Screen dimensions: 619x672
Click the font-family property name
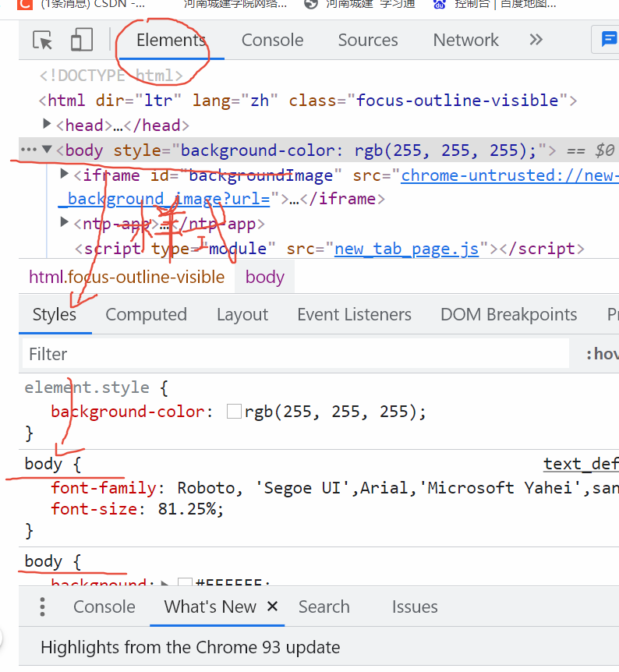(104, 488)
